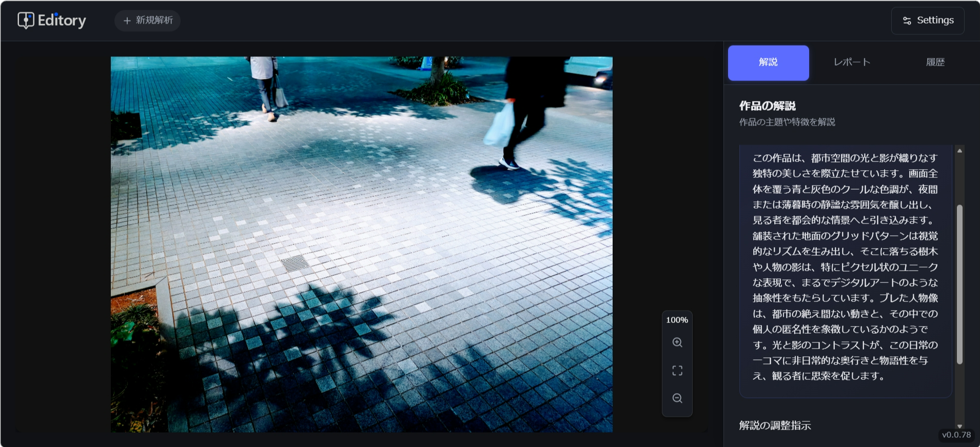The height and width of the screenshot is (447, 980).
Task: Zoom in on the photo
Action: [x=677, y=342]
